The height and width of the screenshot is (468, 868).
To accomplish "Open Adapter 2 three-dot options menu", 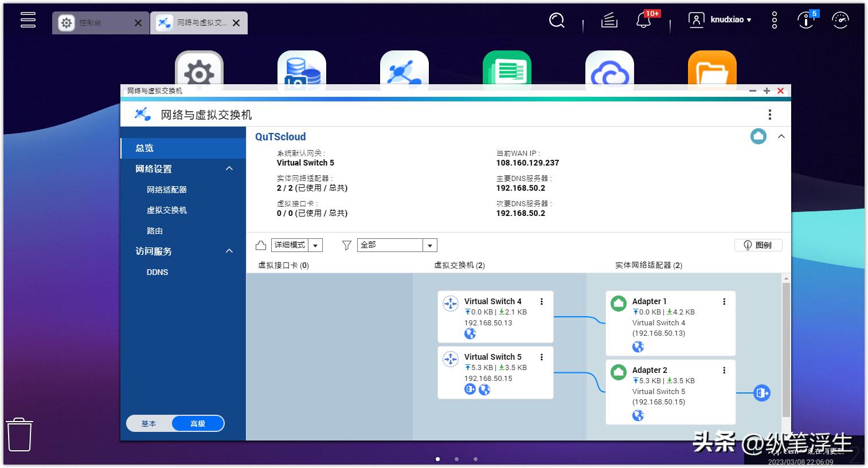I will pos(724,370).
